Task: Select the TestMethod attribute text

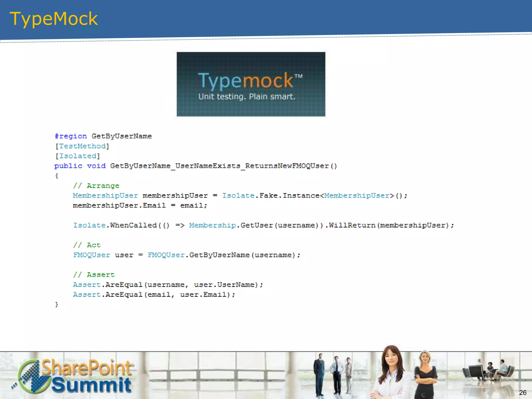Action: point(82,146)
